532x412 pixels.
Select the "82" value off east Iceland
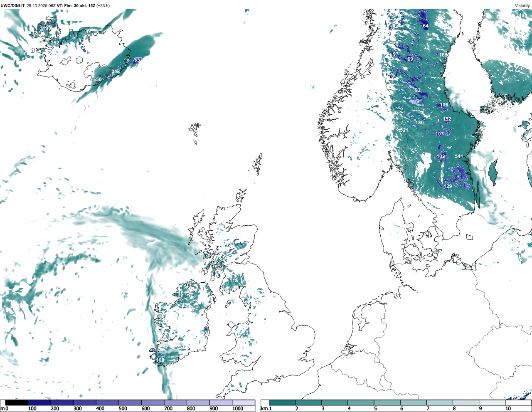coord(138,61)
